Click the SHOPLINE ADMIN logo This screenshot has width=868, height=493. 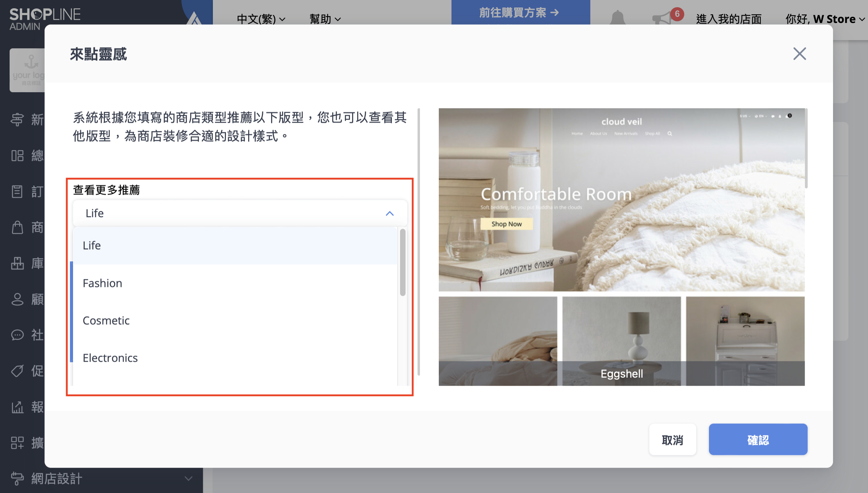pyautogui.click(x=45, y=19)
